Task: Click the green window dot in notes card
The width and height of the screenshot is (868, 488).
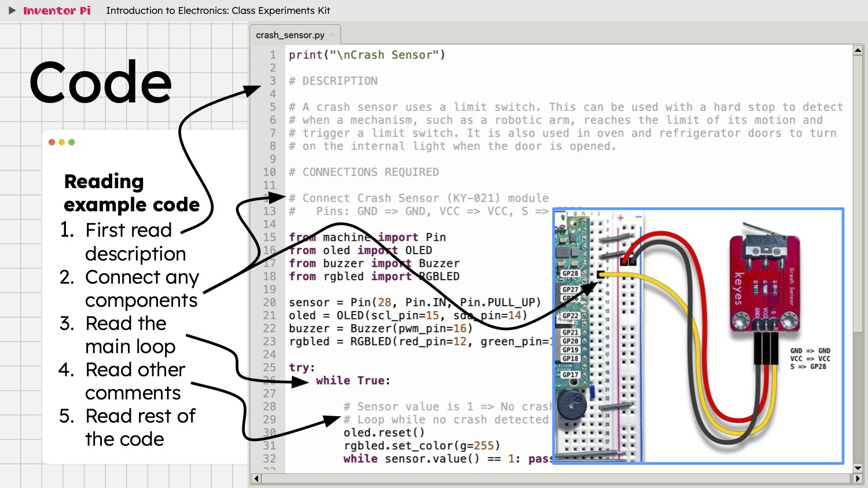Action: coord(72,142)
